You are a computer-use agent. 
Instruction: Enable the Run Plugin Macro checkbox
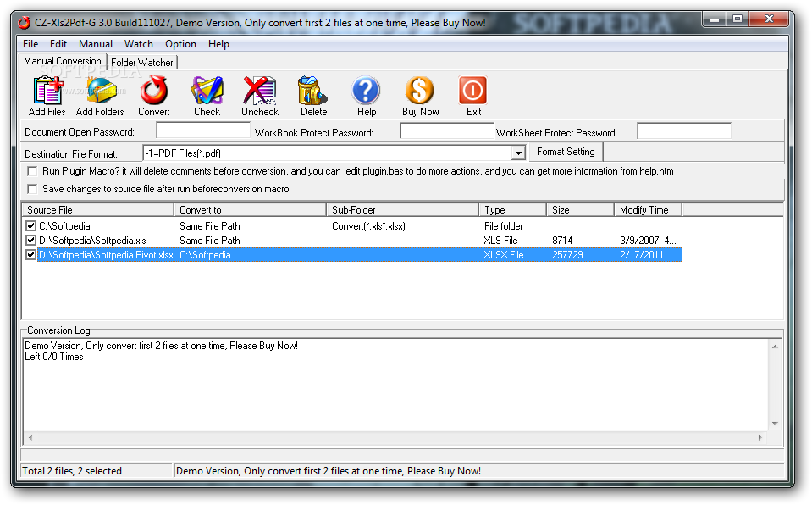point(32,171)
